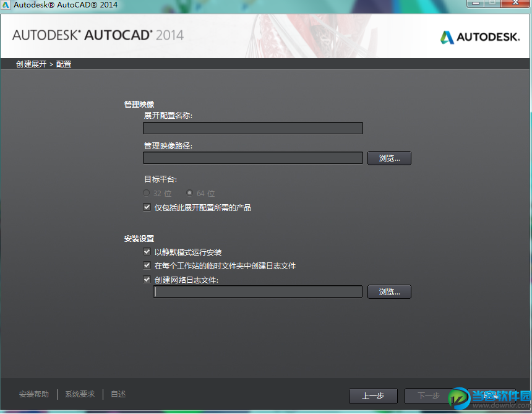Image resolution: width=532 pixels, height=414 pixels.
Task: Click the Autodesk logo in the header
Action: pos(480,37)
